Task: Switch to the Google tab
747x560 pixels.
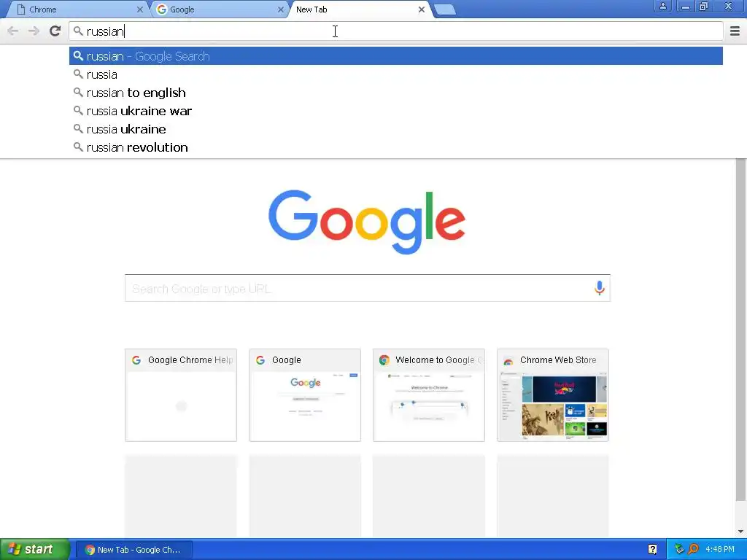Action: tap(219, 9)
